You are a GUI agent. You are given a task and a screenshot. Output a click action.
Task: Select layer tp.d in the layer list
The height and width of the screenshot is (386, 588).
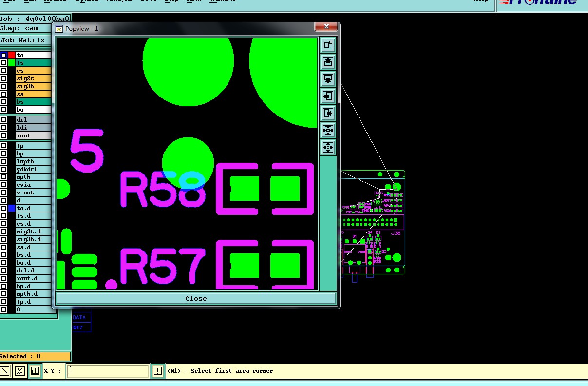33,302
